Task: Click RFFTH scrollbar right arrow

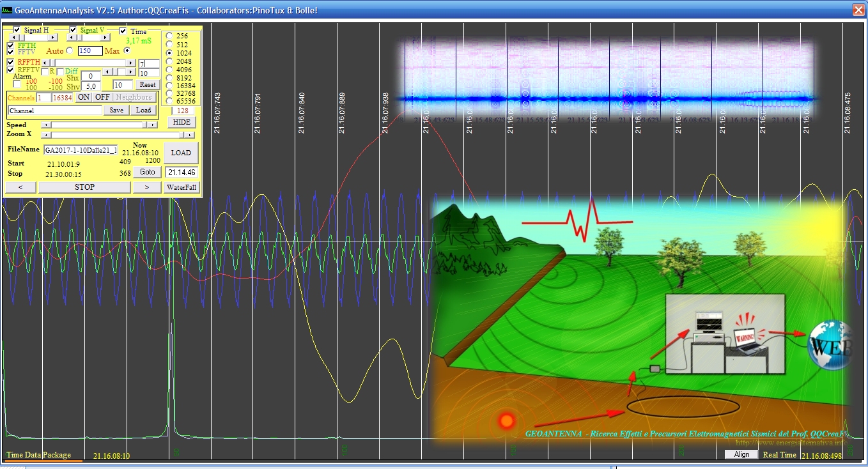Action: pos(130,63)
